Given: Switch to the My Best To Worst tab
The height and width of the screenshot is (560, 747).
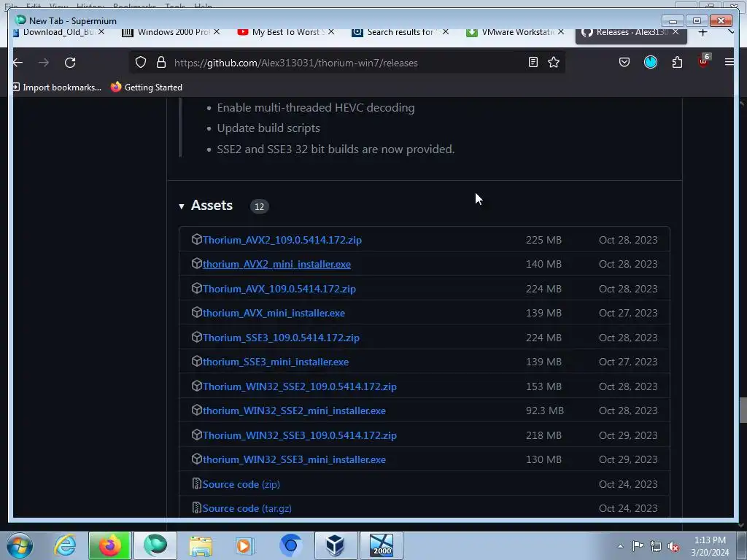Looking at the screenshot, I should 281,32.
